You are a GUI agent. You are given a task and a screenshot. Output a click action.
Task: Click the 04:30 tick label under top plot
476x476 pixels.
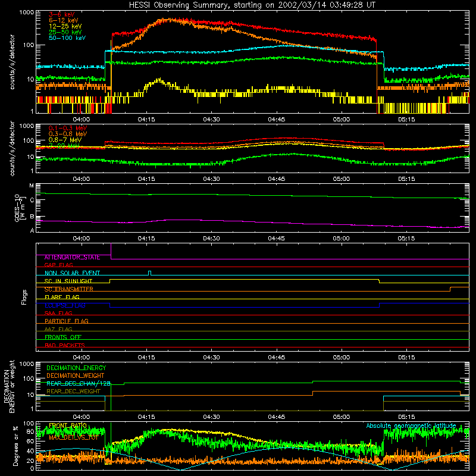(211, 120)
